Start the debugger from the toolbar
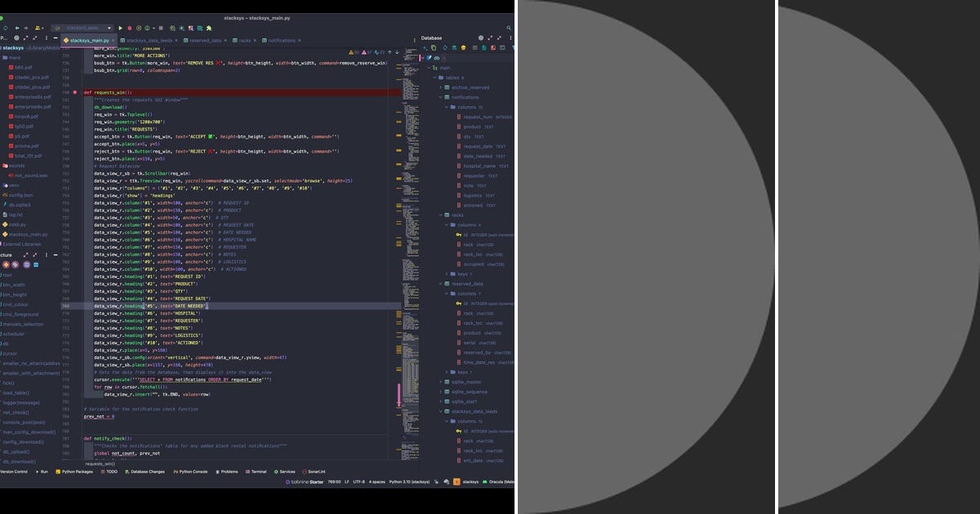Image resolution: width=980 pixels, height=514 pixels. point(130,28)
